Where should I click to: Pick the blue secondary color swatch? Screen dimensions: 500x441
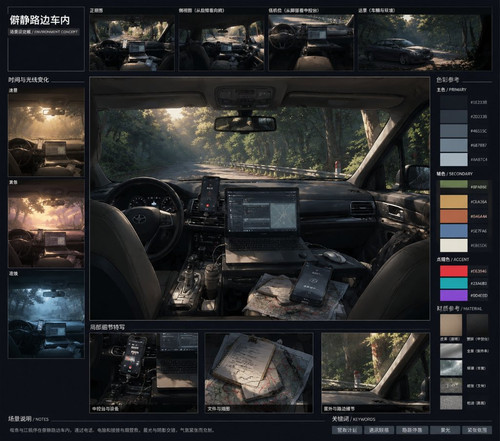tap(454, 231)
